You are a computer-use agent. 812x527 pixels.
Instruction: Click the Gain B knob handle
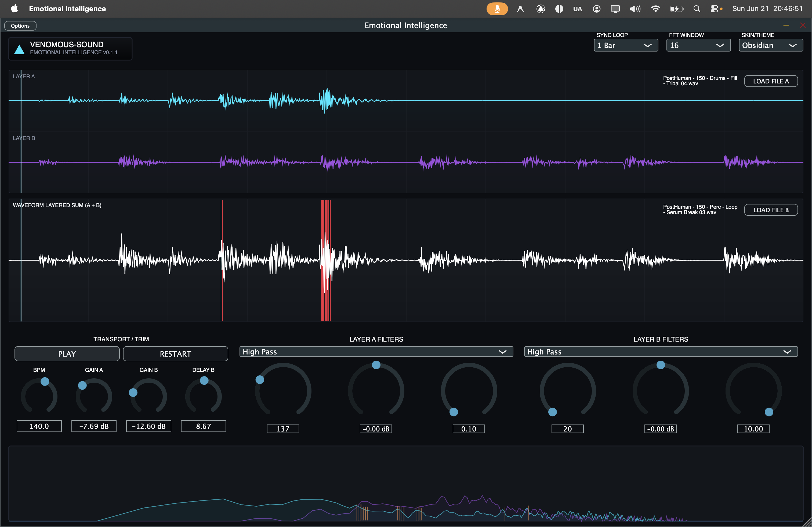coord(133,393)
